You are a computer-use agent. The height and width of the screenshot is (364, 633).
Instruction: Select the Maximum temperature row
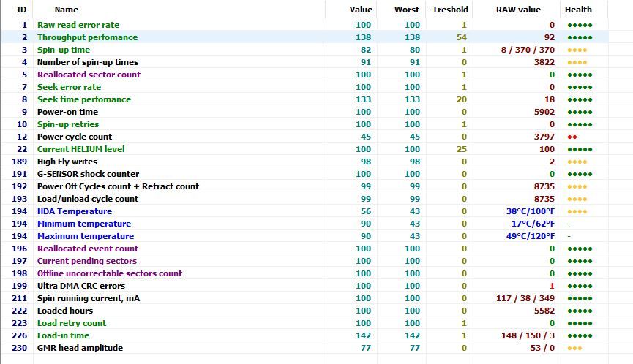[x=304, y=236]
